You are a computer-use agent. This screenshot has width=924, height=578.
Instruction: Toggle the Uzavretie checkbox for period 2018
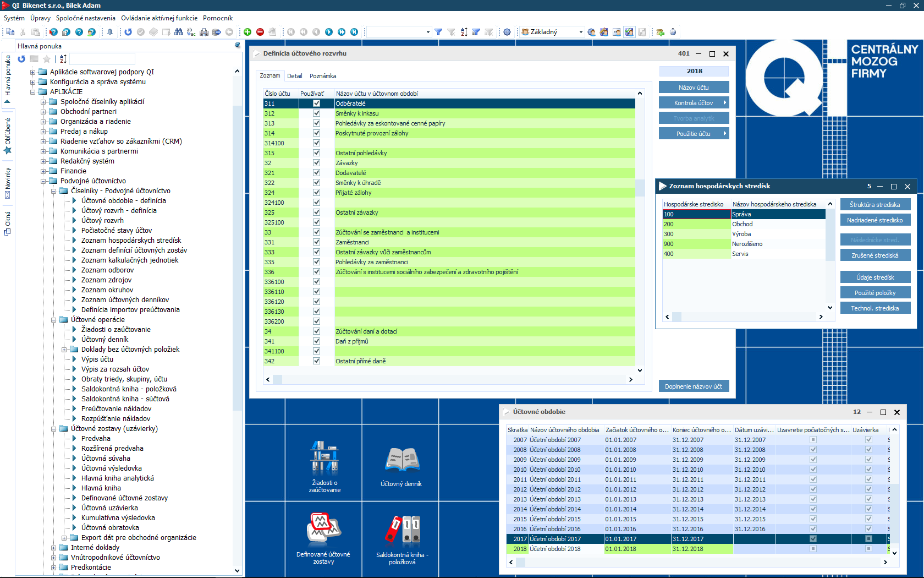coord(813,549)
